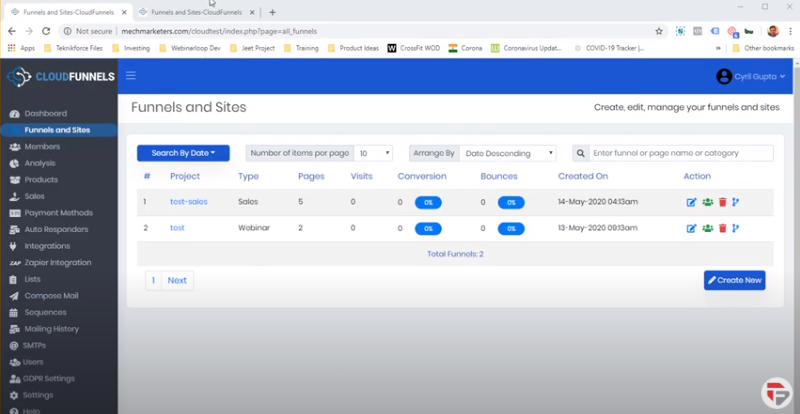Toggle the hamburger sidebar menu icon
800x414 pixels.
coord(131,76)
